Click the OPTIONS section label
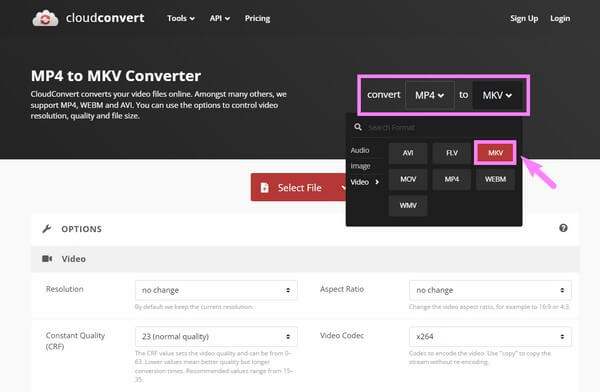This screenshot has width=600, height=392. pos(82,229)
